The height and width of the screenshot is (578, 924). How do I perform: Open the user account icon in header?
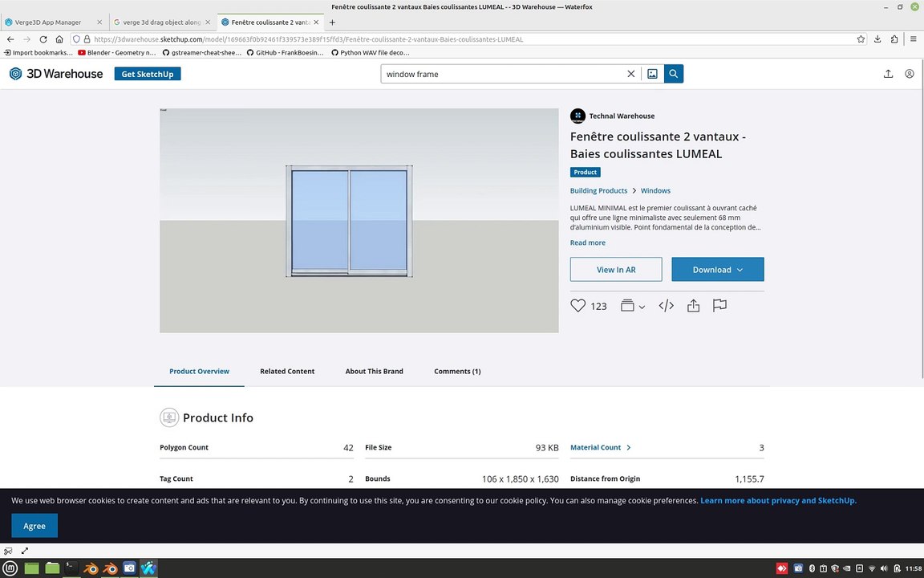pos(910,74)
